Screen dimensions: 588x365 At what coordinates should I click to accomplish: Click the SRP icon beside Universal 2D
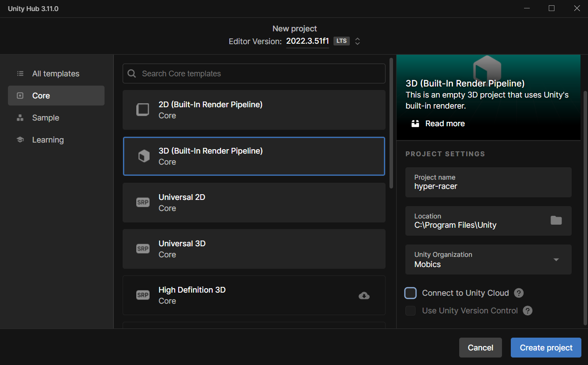coord(142,203)
